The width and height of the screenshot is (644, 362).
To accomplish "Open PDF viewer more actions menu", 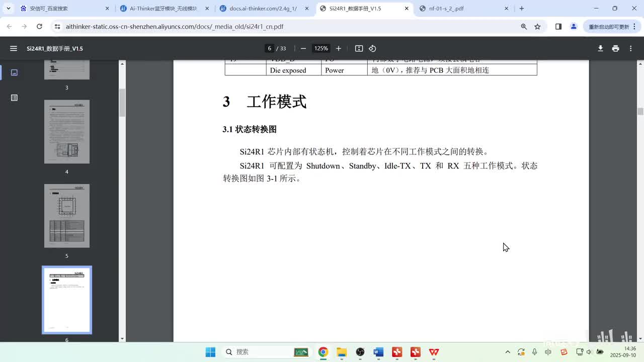I will (630, 48).
